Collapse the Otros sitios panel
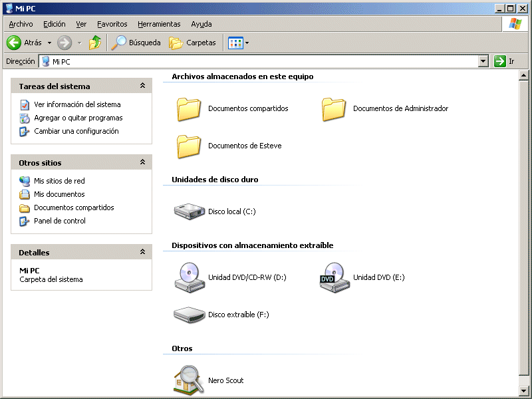Image resolution: width=532 pixels, height=399 pixels. 142,162
